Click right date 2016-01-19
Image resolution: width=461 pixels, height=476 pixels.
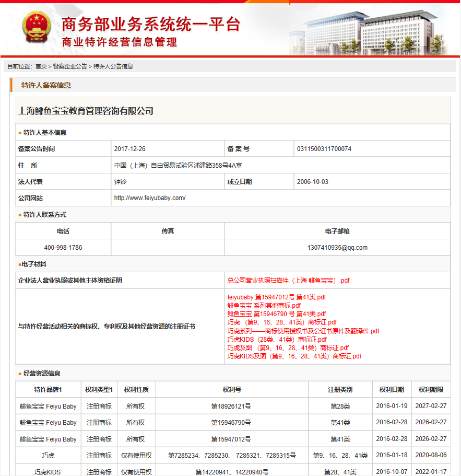[x=392, y=406]
